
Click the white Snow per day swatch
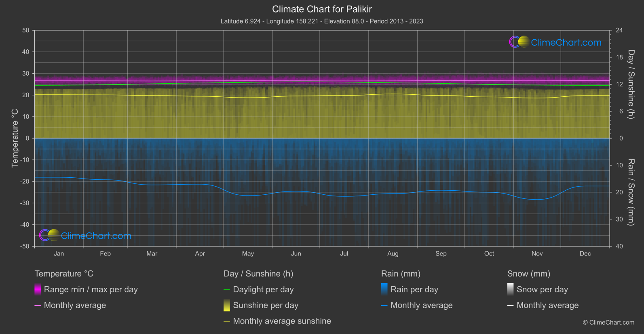[x=511, y=289]
